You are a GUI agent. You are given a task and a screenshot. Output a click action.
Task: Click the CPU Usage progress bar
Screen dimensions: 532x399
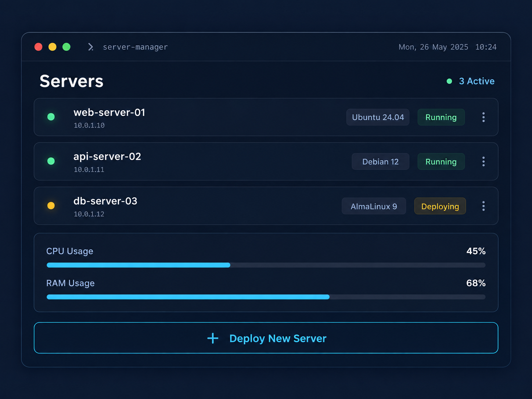(x=266, y=265)
